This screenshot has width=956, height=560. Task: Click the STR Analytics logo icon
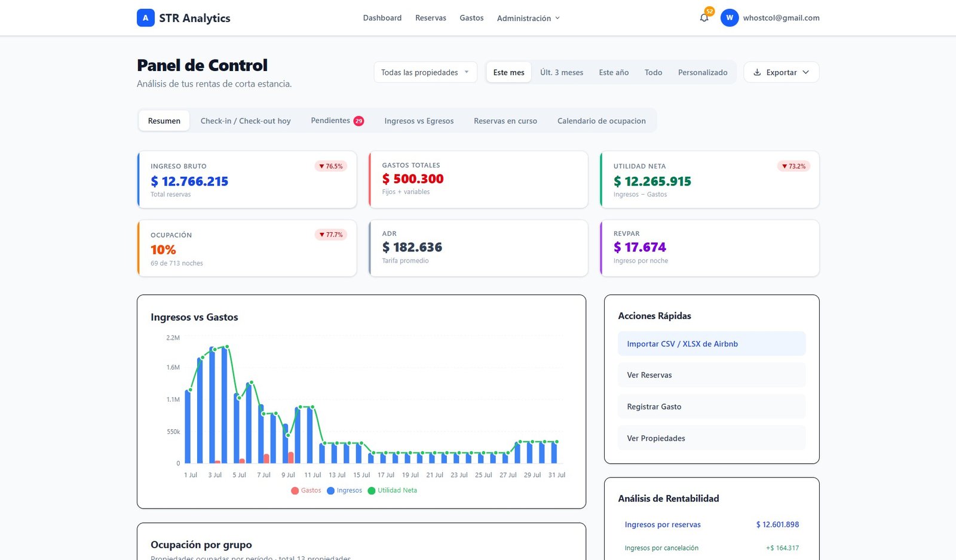145,18
